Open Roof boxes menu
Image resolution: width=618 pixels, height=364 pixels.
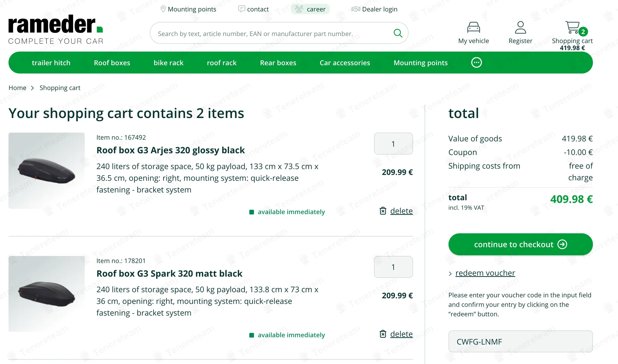pos(112,63)
